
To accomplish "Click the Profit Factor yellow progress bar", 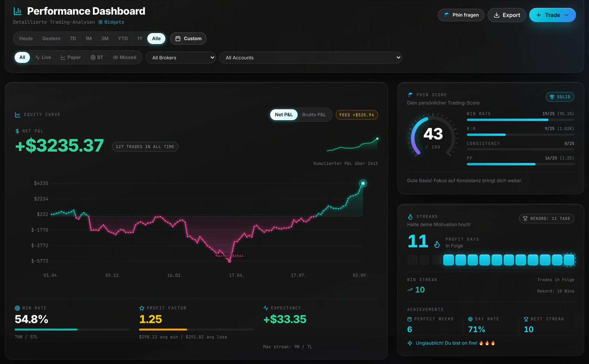I will [x=197, y=329].
